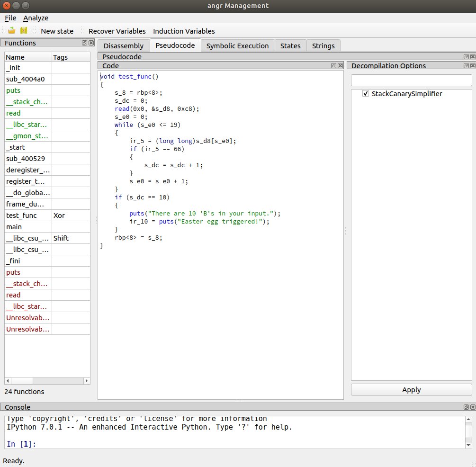
Task: Click Induction Variables in the toolbar
Action: [x=184, y=31]
